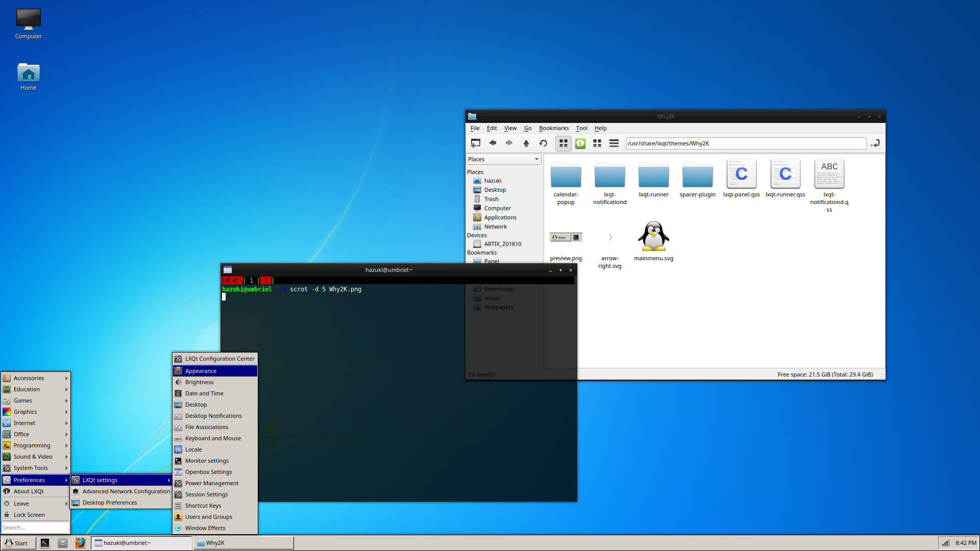The height and width of the screenshot is (551, 980).
Task: Switch to icon view mode
Action: [563, 143]
